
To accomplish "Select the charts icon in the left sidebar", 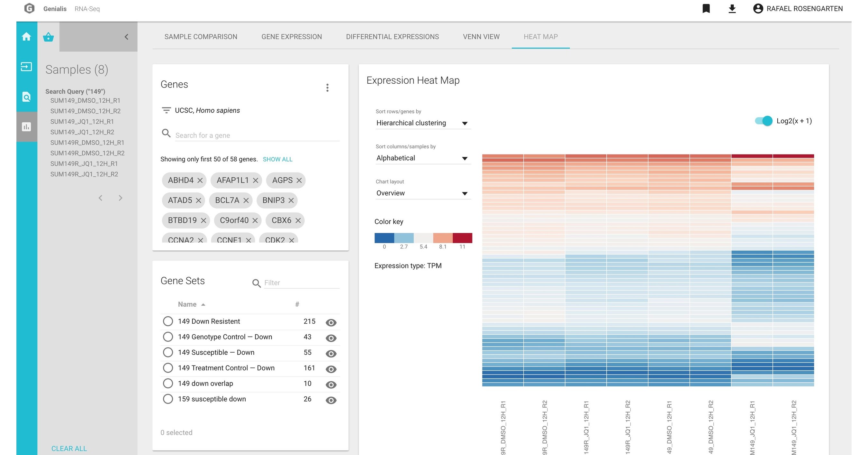I will coord(26,127).
